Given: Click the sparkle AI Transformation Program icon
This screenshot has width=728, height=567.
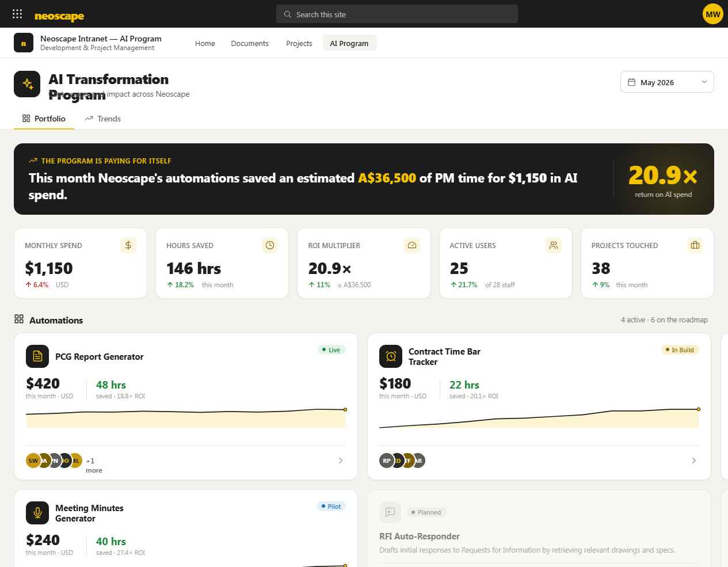Looking at the screenshot, I should (x=27, y=84).
